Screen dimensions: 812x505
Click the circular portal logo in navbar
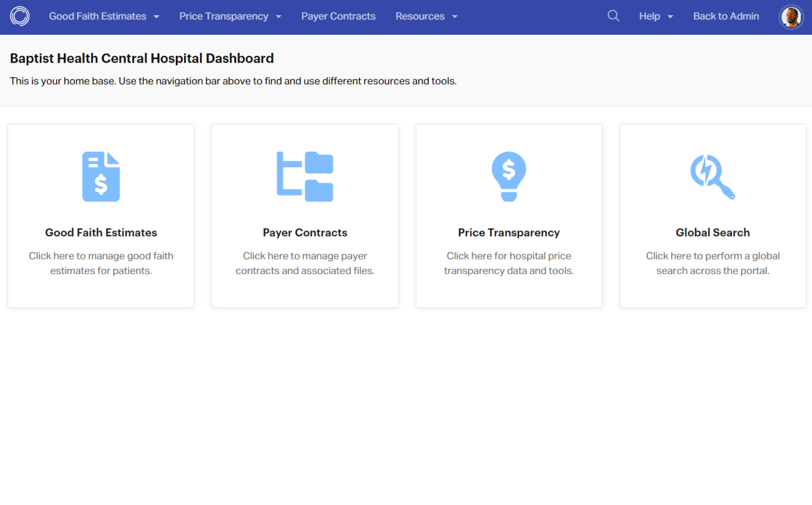click(x=20, y=16)
